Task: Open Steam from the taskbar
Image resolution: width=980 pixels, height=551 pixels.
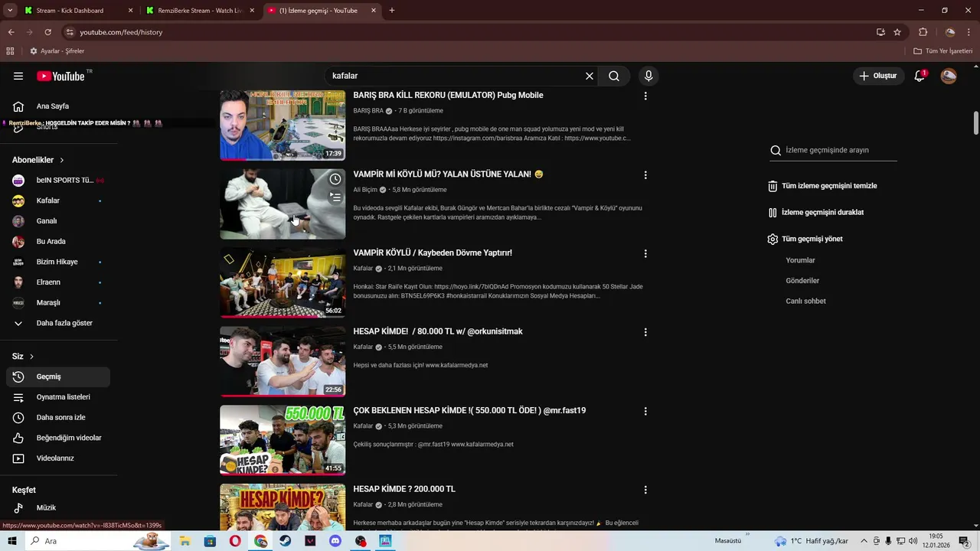Action: (285, 541)
